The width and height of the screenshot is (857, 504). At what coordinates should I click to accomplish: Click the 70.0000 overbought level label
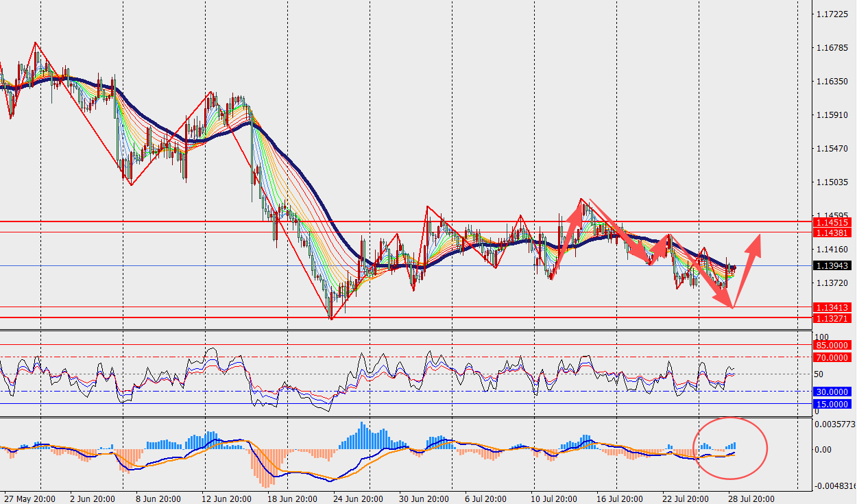point(832,357)
